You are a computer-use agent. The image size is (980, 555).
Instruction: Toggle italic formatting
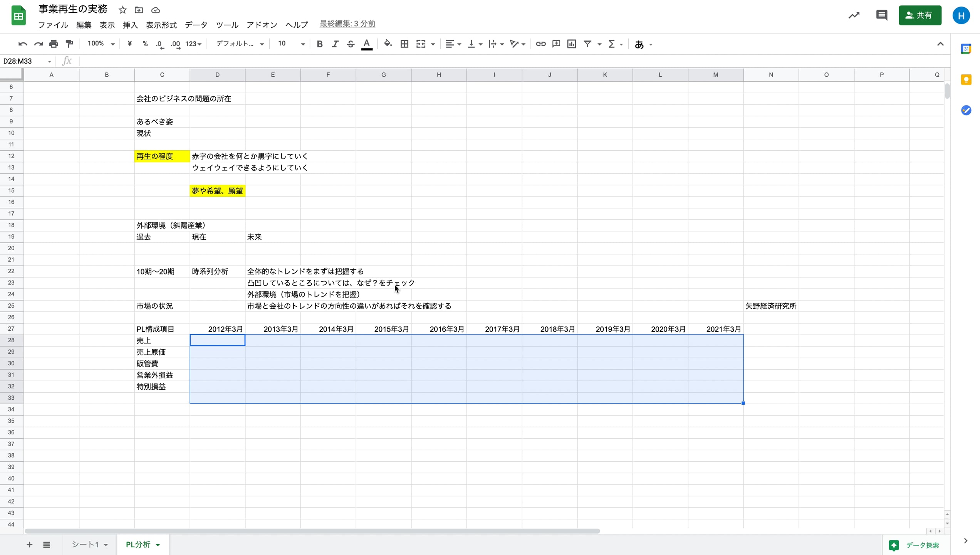pos(335,44)
